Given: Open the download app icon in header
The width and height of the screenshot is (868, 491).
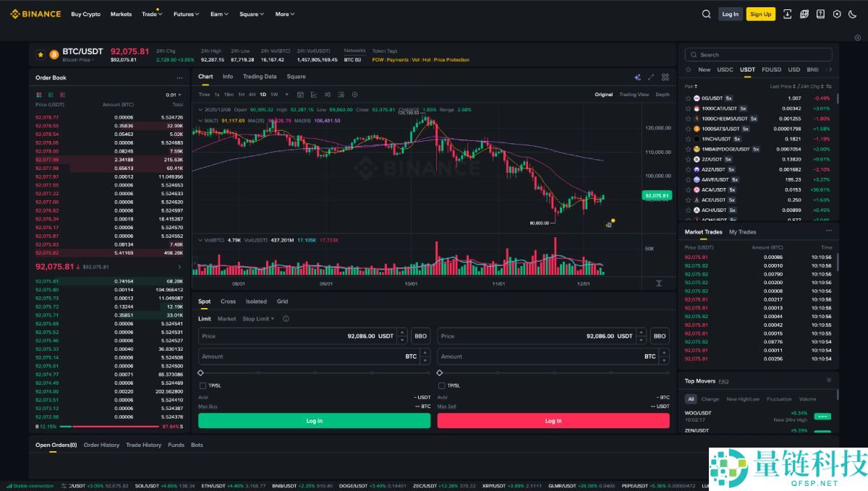Looking at the screenshot, I should click(x=787, y=14).
